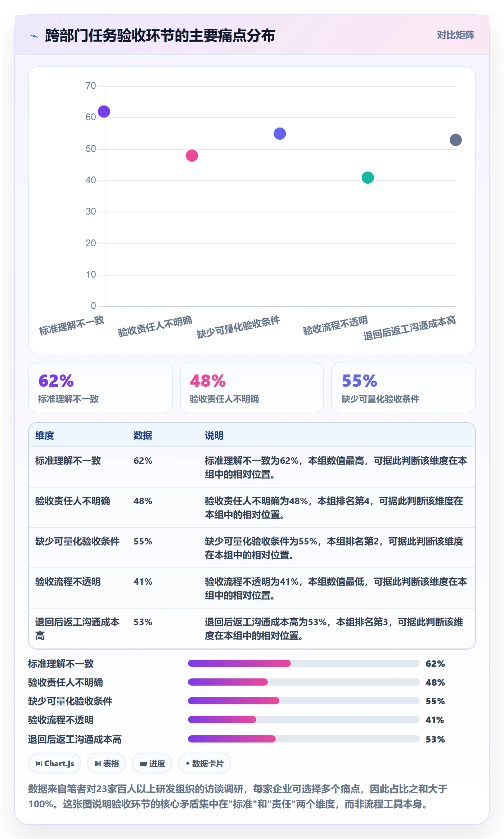Click description mentioning 本组排名第3
Viewport: 504px width, 839px height.
pyautogui.click(x=334, y=629)
